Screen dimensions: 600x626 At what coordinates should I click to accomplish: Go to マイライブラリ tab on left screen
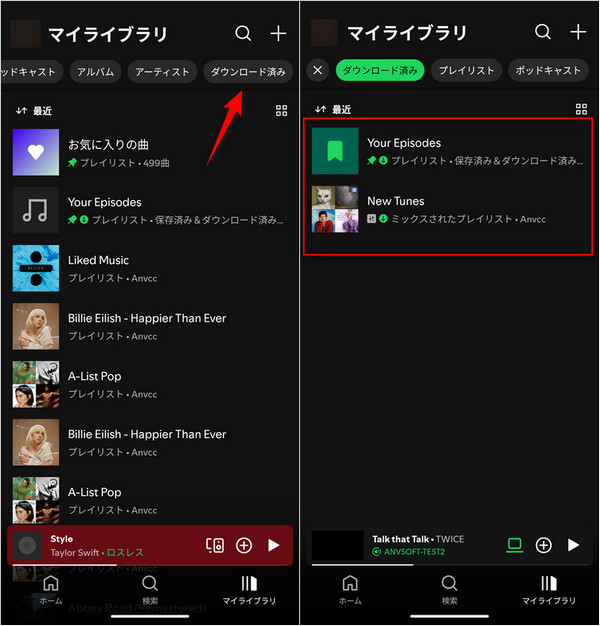tap(249, 590)
